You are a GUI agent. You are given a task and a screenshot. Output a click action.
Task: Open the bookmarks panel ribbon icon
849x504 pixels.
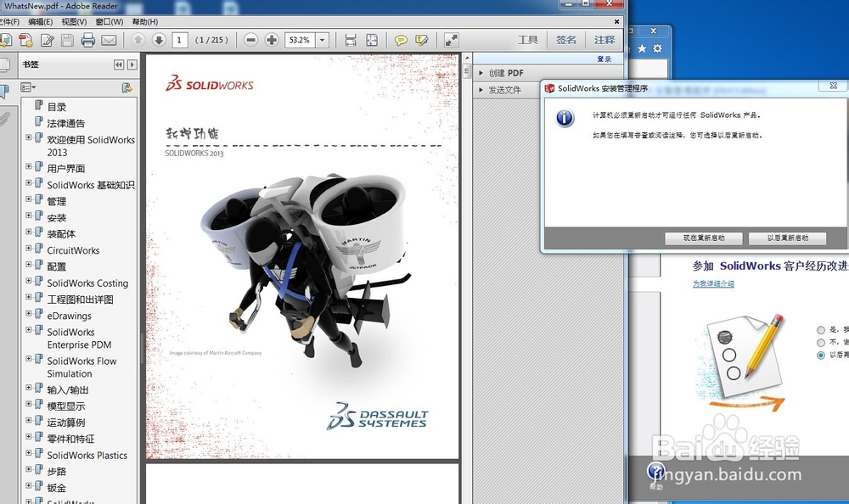(x=4, y=92)
